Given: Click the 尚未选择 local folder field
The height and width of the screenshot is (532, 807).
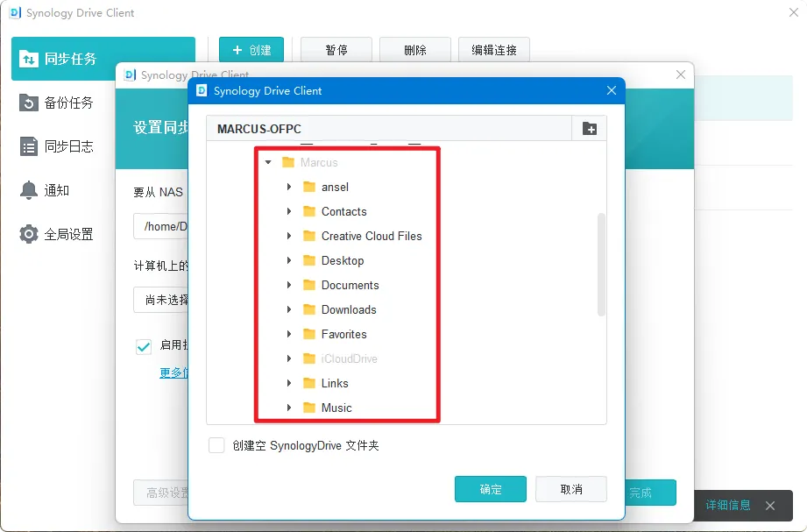Looking at the screenshot, I should click(161, 300).
